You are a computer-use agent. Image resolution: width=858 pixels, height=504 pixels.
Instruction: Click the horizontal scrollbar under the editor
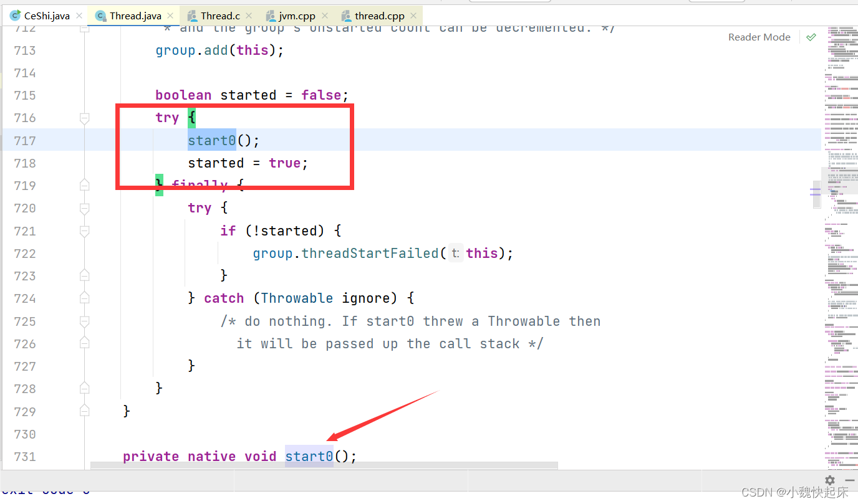pos(324,465)
